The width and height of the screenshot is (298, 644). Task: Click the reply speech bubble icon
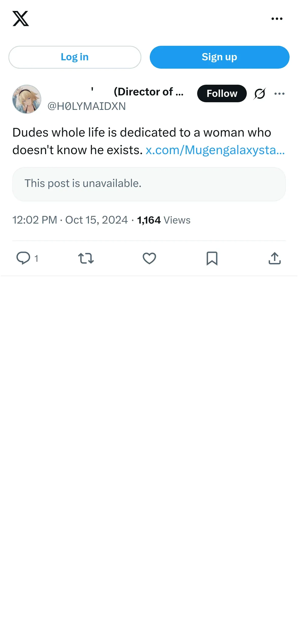(23, 258)
